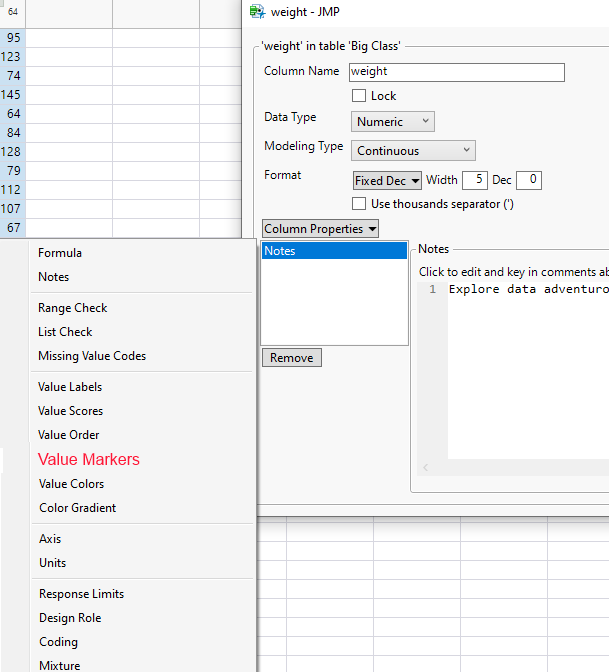Click the cell with value 123
Image resolution: width=609 pixels, height=672 pixels.
click(x=13, y=57)
